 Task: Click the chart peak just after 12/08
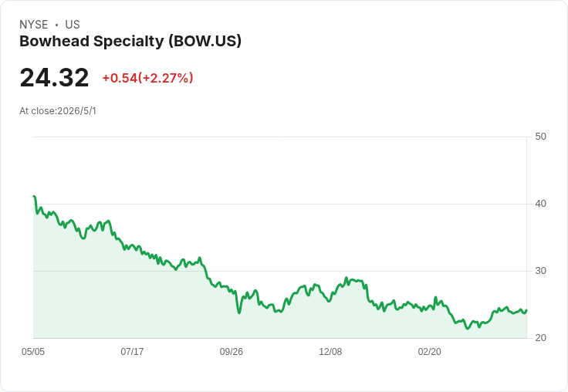tap(347, 278)
